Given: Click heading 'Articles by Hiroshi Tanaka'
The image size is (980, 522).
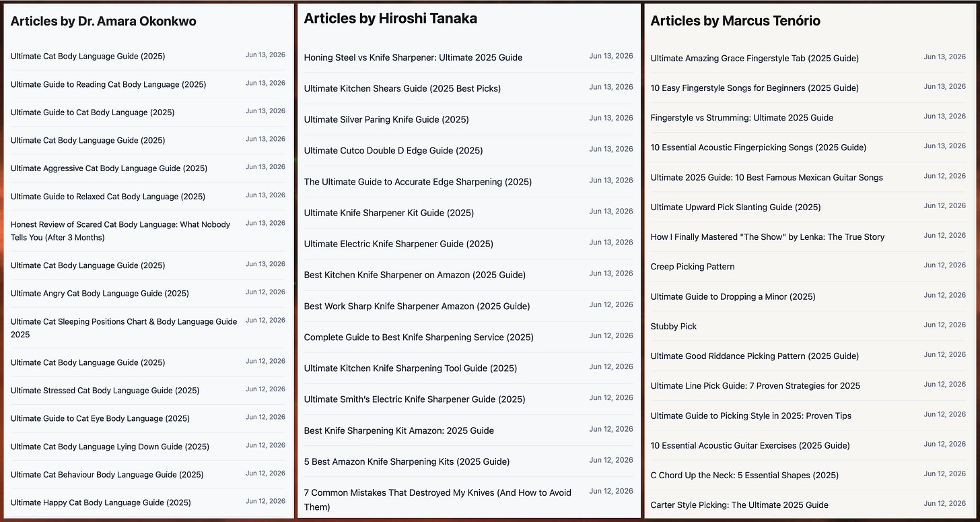Looking at the screenshot, I should click(x=390, y=19).
